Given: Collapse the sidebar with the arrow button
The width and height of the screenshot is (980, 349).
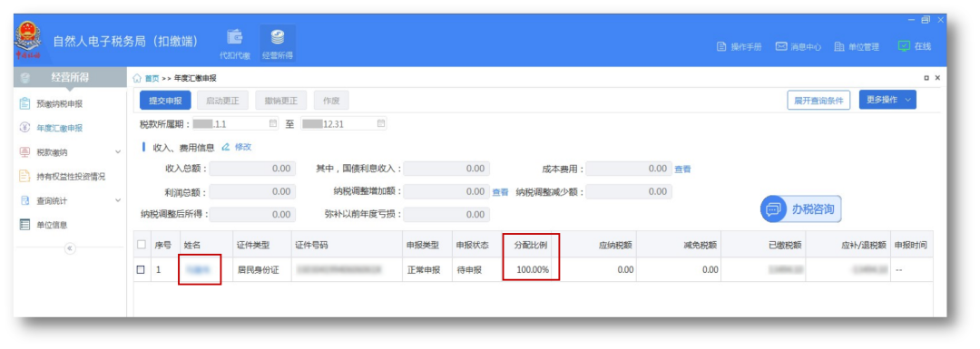Looking at the screenshot, I should pyautogui.click(x=70, y=247).
